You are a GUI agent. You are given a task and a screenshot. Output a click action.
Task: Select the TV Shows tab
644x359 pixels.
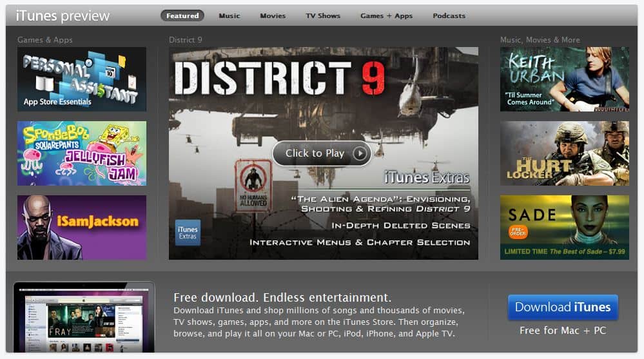point(323,16)
